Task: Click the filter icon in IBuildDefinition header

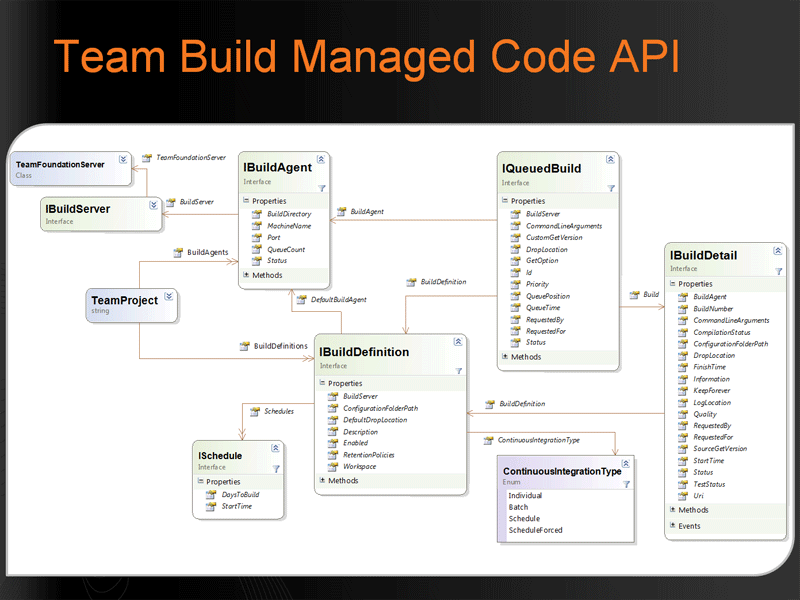Action: point(459,371)
